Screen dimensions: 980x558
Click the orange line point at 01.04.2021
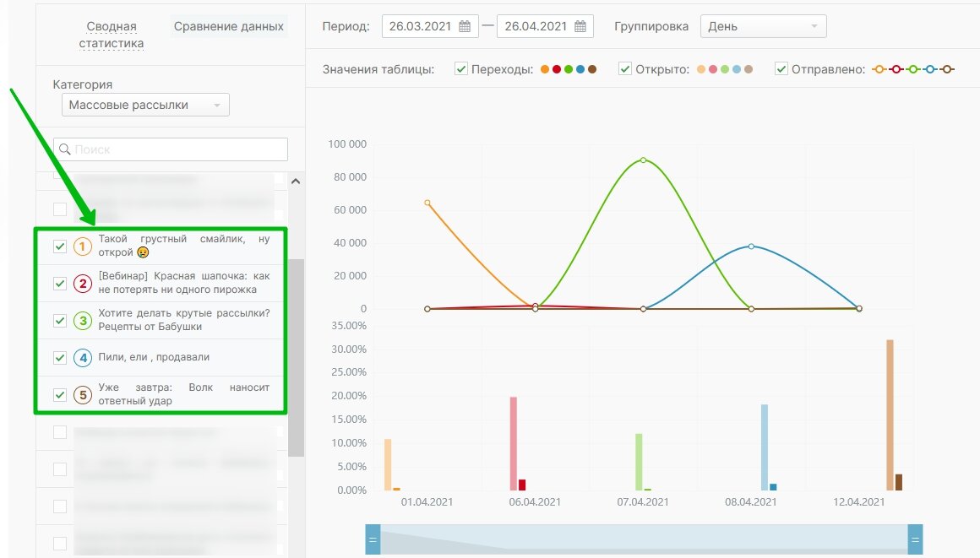pos(427,203)
